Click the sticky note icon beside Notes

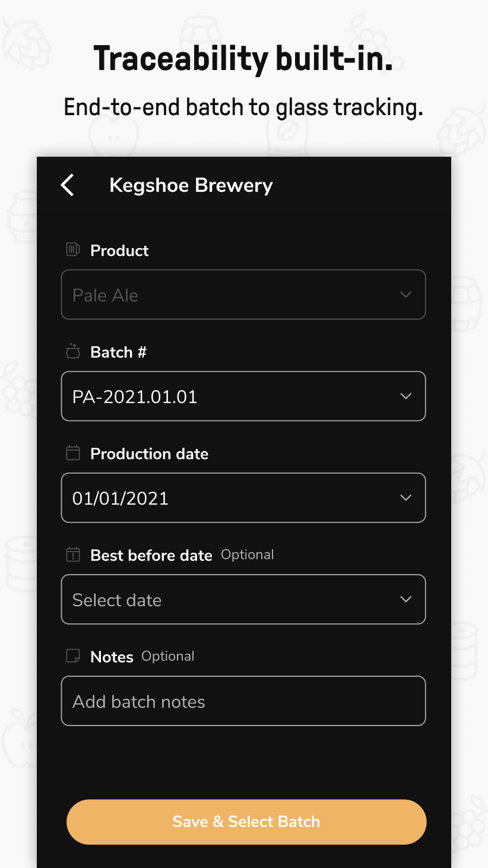72,656
